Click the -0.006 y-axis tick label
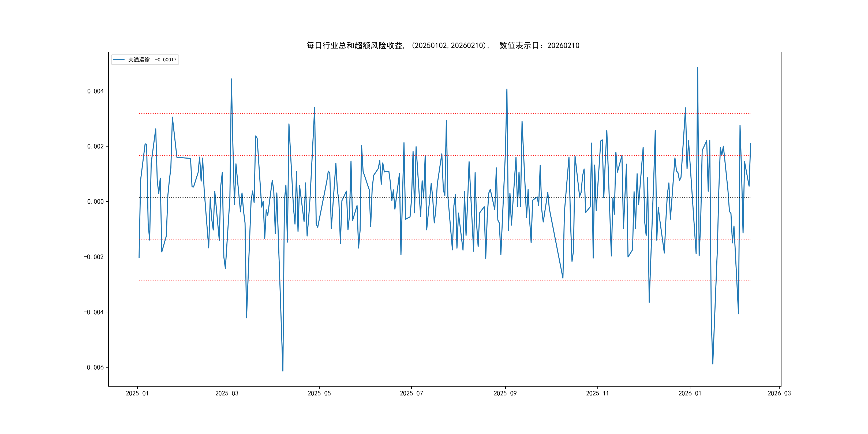The width and height of the screenshot is (868, 434). pyautogui.click(x=94, y=367)
